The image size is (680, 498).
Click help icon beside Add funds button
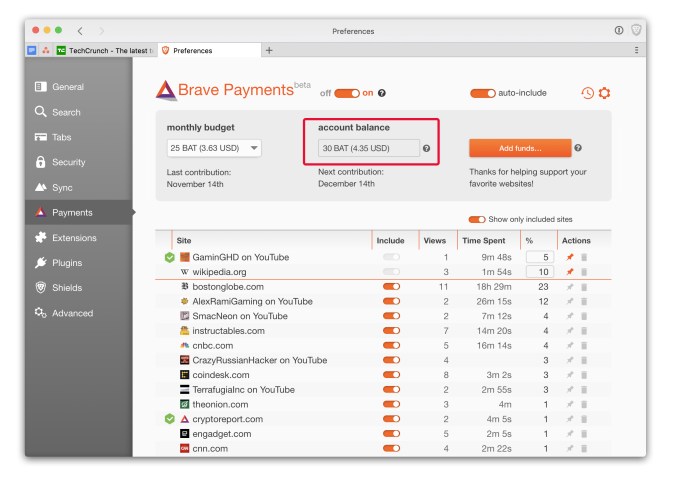pyautogui.click(x=578, y=148)
